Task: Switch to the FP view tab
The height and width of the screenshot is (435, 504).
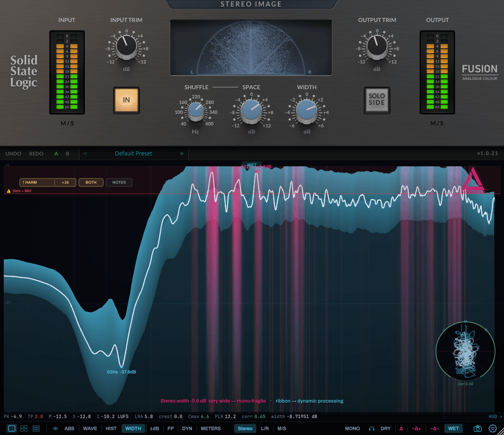Action: [x=170, y=428]
